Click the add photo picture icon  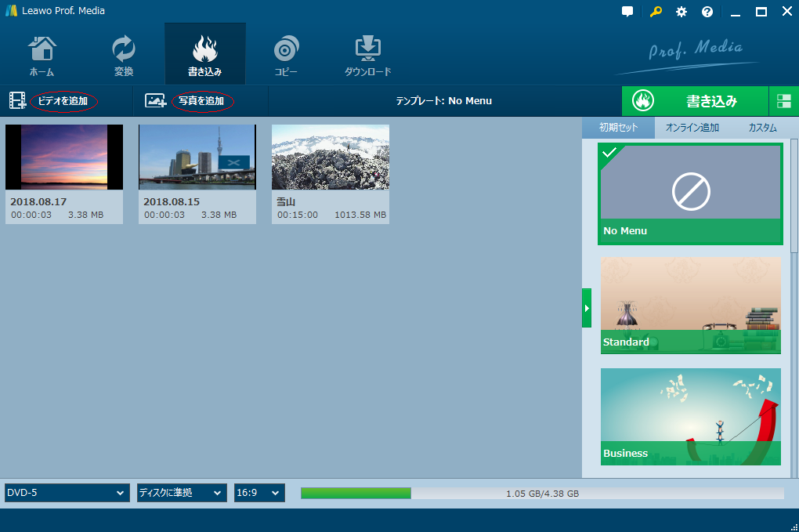pyautogui.click(x=155, y=100)
